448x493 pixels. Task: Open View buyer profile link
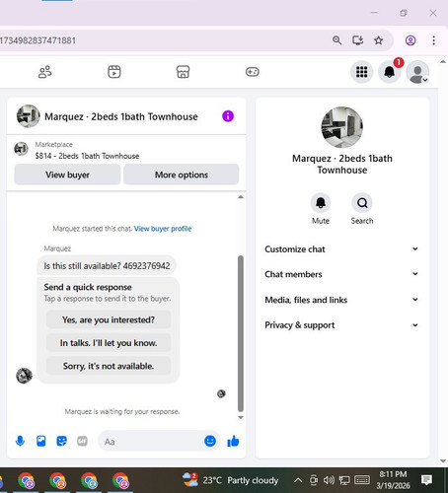(163, 229)
